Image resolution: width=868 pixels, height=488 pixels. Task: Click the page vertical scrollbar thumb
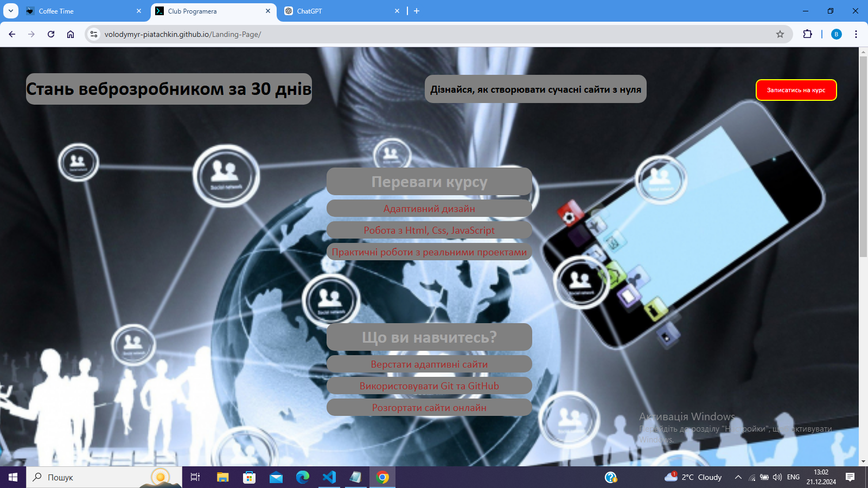863,157
